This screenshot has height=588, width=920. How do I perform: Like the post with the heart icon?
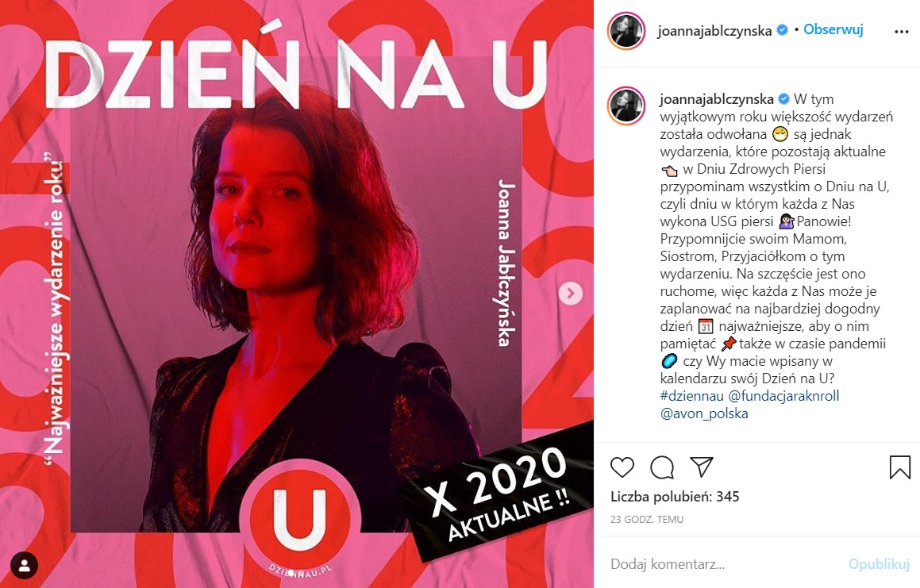[622, 467]
